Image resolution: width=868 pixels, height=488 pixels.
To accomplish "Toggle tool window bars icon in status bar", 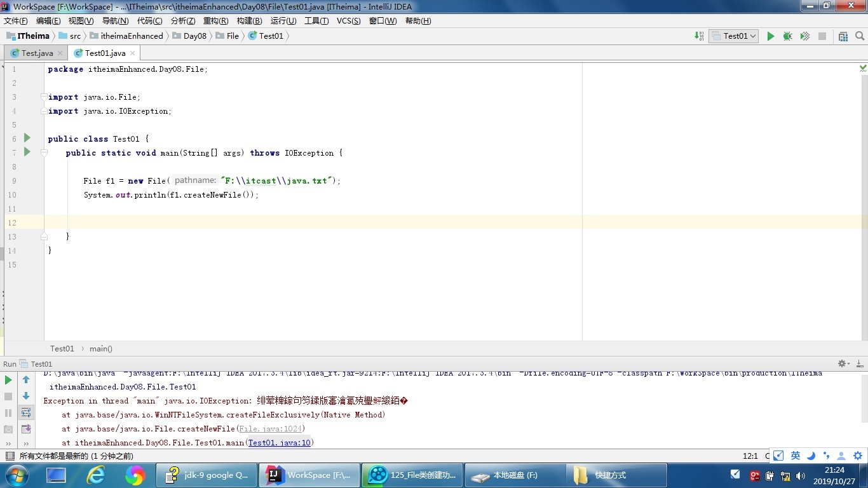I will coord(9,456).
